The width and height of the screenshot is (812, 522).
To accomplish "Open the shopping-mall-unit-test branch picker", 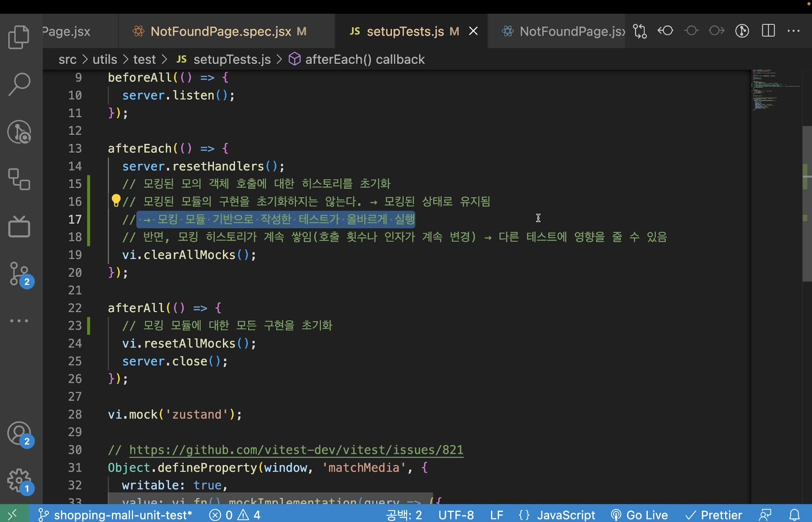I will 115,515.
